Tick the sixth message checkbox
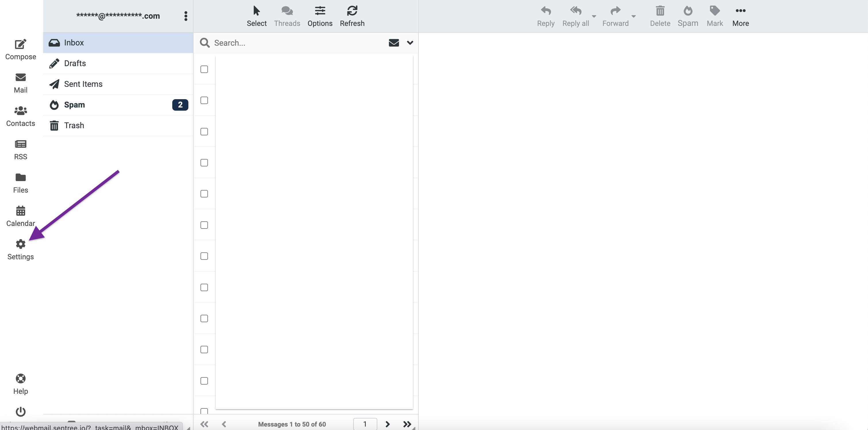The width and height of the screenshot is (868, 430). point(204,225)
